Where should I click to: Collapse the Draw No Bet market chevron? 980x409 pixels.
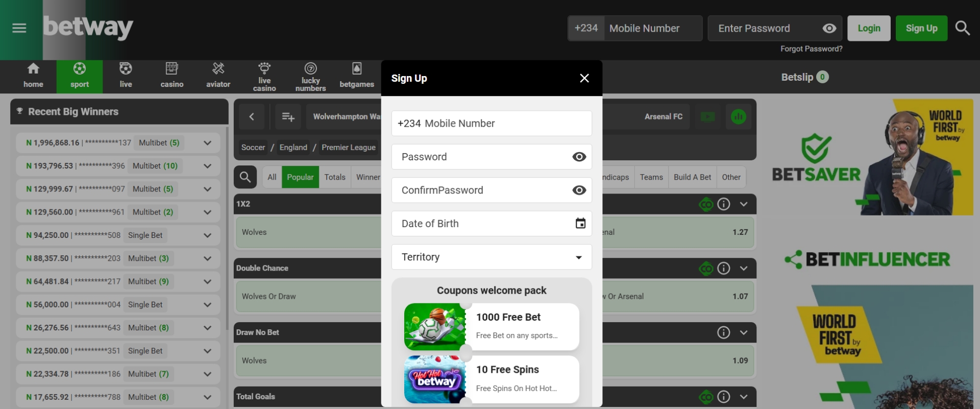tap(744, 333)
